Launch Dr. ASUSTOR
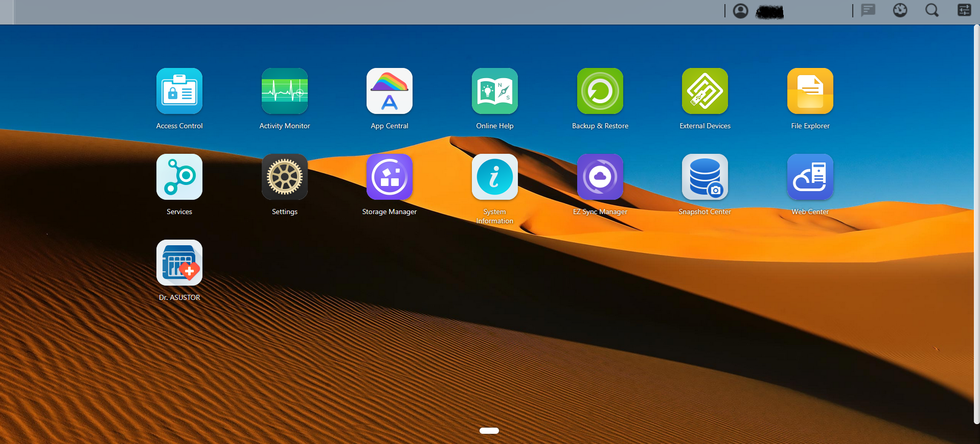 pyautogui.click(x=179, y=263)
